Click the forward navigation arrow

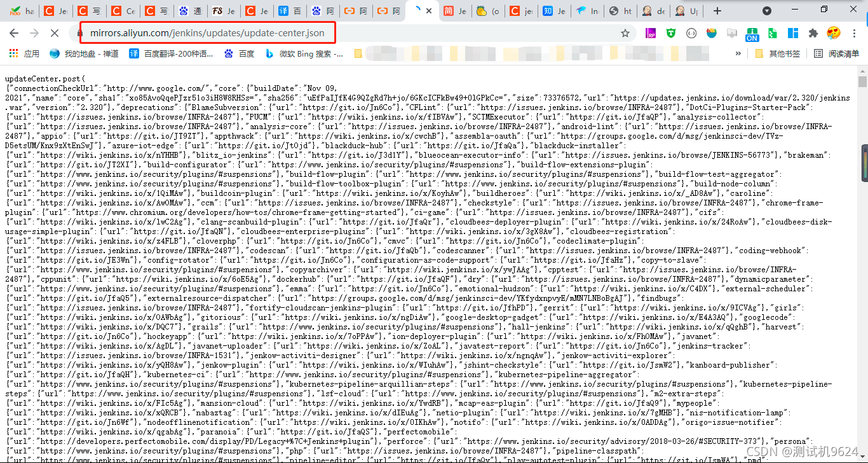pyautogui.click(x=34, y=32)
